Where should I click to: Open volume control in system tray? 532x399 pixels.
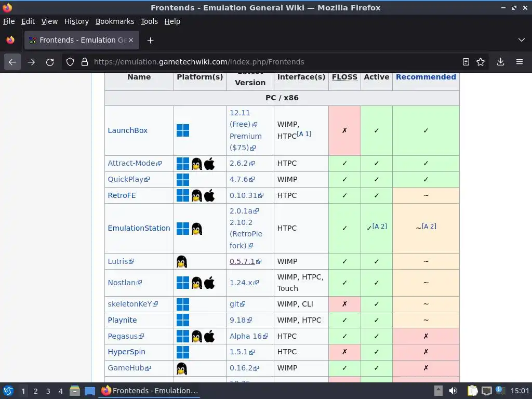tap(453, 391)
